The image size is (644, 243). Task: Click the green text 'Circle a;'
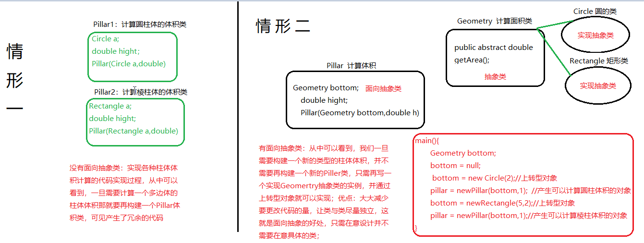[106, 39]
